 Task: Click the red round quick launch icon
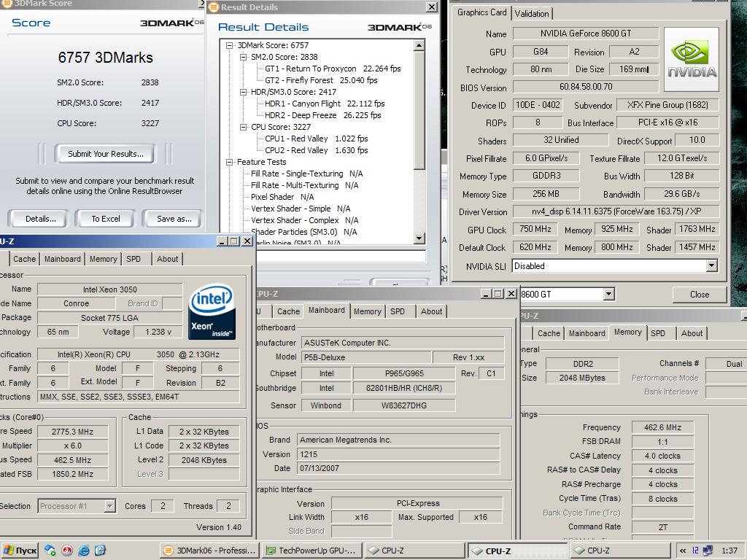point(67,551)
